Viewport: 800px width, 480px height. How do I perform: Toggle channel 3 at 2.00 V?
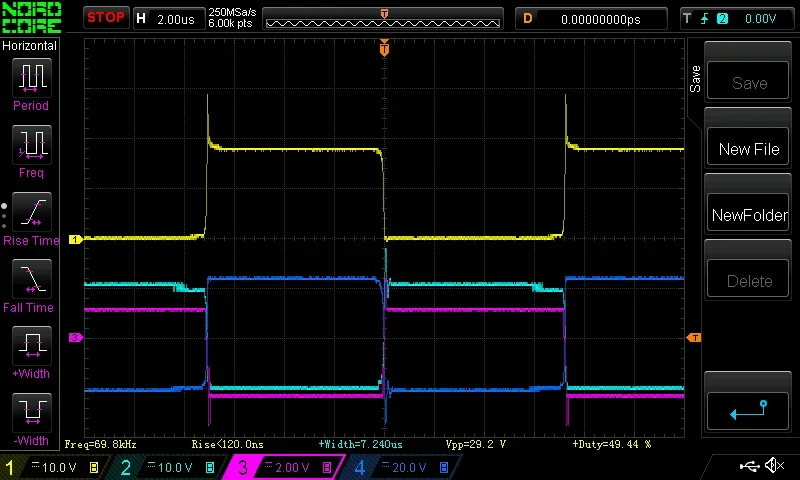click(284, 467)
